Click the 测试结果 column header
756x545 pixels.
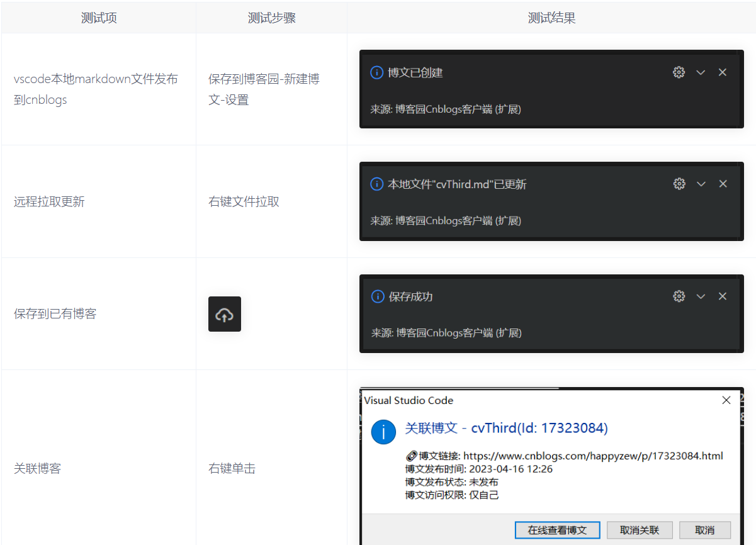point(551,18)
